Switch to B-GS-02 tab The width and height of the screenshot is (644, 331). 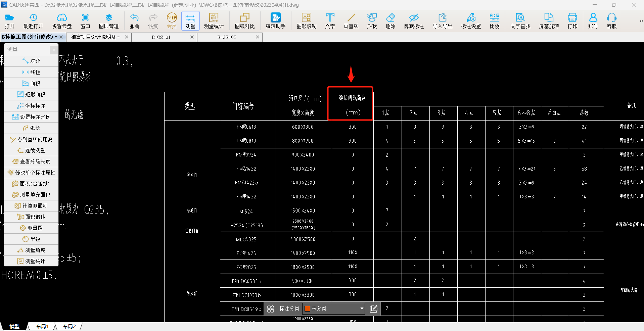(x=227, y=37)
